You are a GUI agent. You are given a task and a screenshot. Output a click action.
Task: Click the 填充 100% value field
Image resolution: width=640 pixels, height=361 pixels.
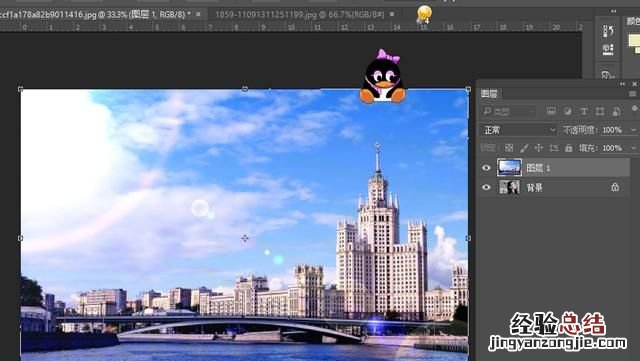612,148
